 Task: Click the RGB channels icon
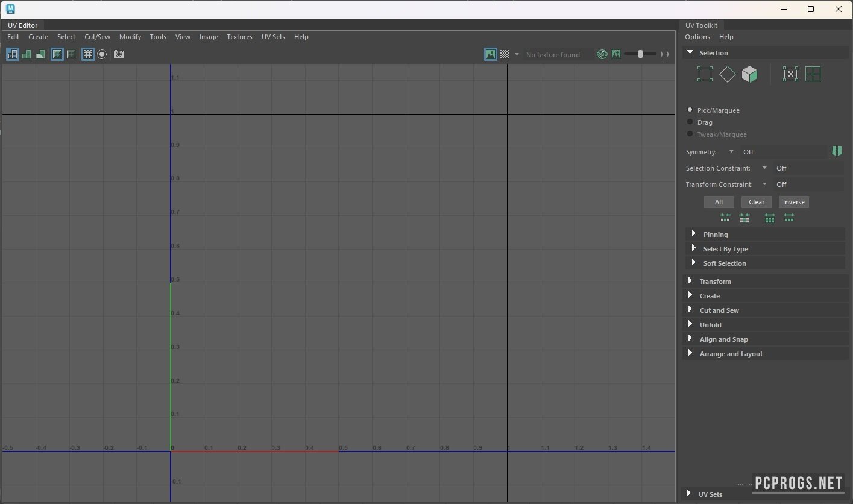[x=602, y=54]
